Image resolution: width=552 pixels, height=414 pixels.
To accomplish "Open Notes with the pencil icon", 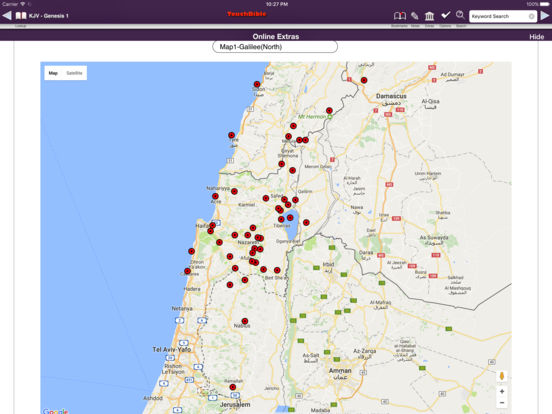I will click(x=415, y=16).
